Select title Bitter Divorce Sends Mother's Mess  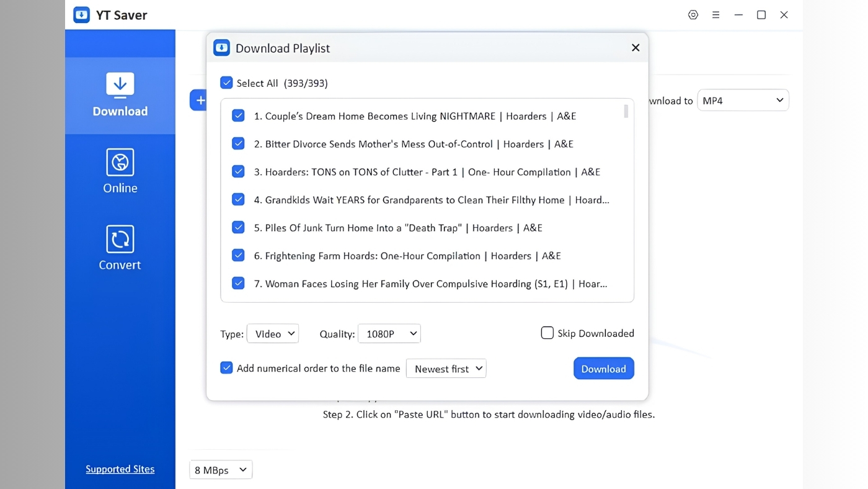tap(414, 144)
